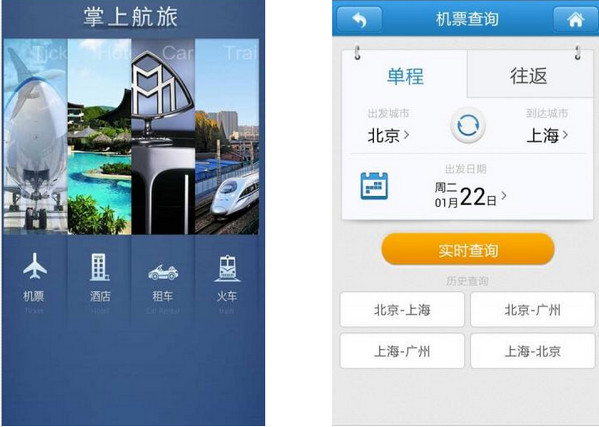Pick the 上海-广州 history query
The height and width of the screenshot is (427, 599).
(402, 351)
